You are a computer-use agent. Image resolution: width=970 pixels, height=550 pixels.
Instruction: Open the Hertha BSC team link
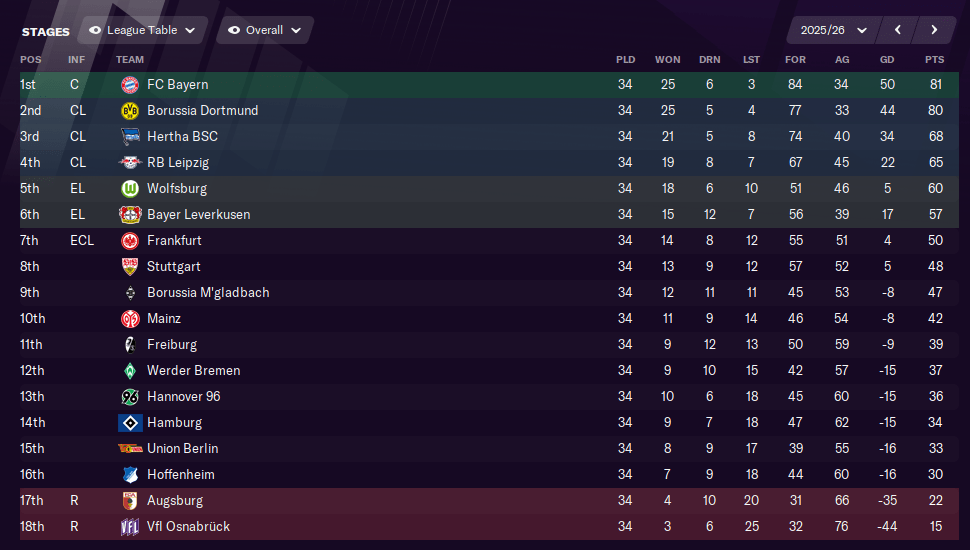coord(182,137)
